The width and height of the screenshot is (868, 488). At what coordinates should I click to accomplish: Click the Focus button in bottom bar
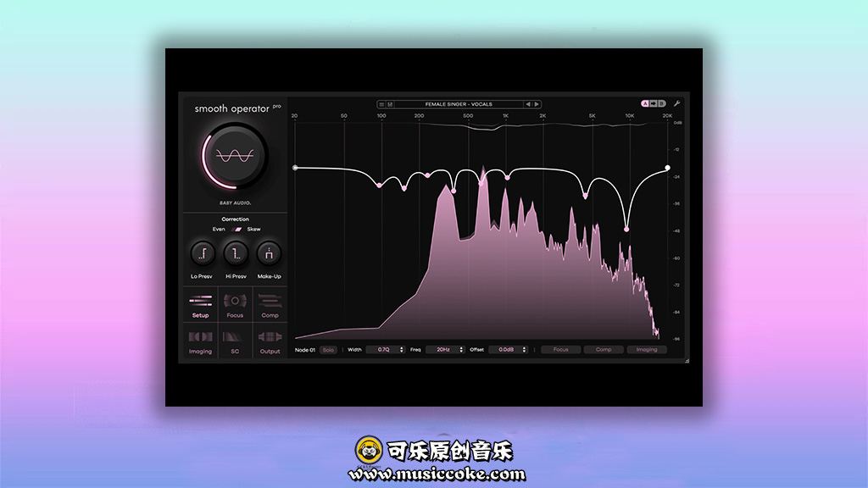(x=561, y=350)
